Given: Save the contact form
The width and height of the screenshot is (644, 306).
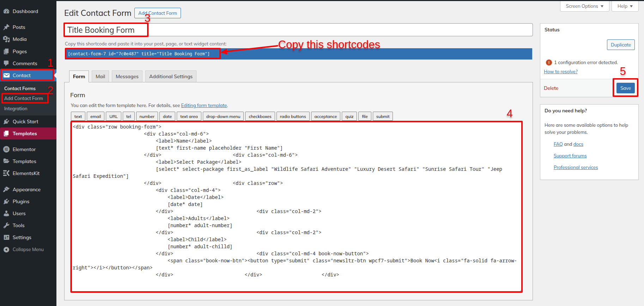Looking at the screenshot, I should pyautogui.click(x=625, y=88).
